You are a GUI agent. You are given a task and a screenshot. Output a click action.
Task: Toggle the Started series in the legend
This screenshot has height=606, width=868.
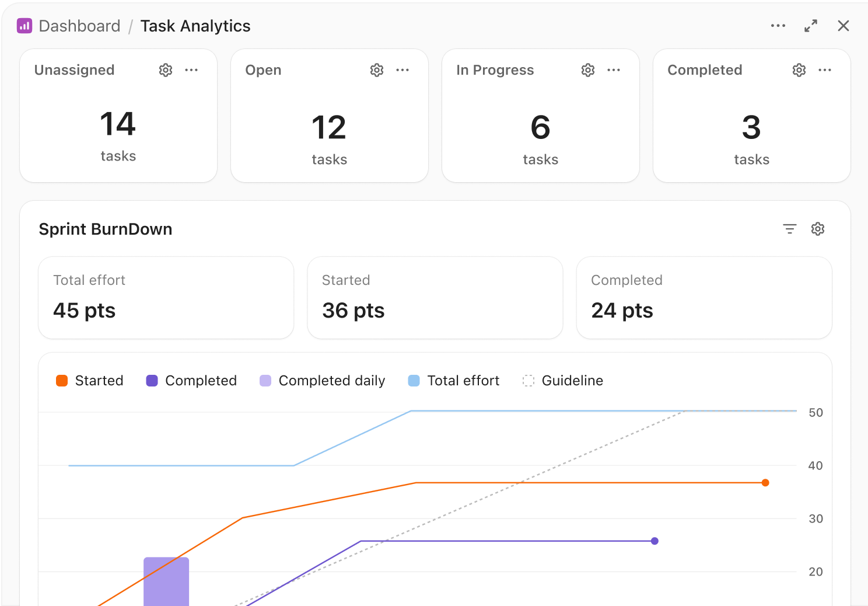(x=99, y=380)
